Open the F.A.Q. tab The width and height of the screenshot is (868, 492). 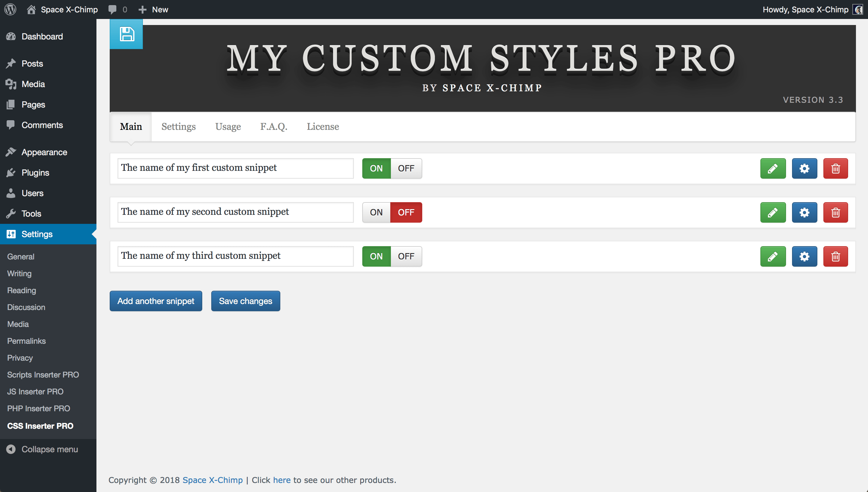274,126
